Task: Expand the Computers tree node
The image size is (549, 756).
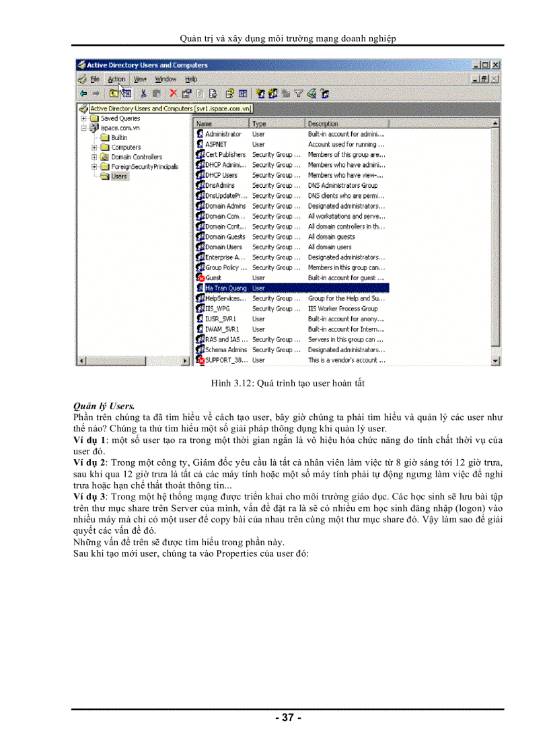Action: click(94, 147)
